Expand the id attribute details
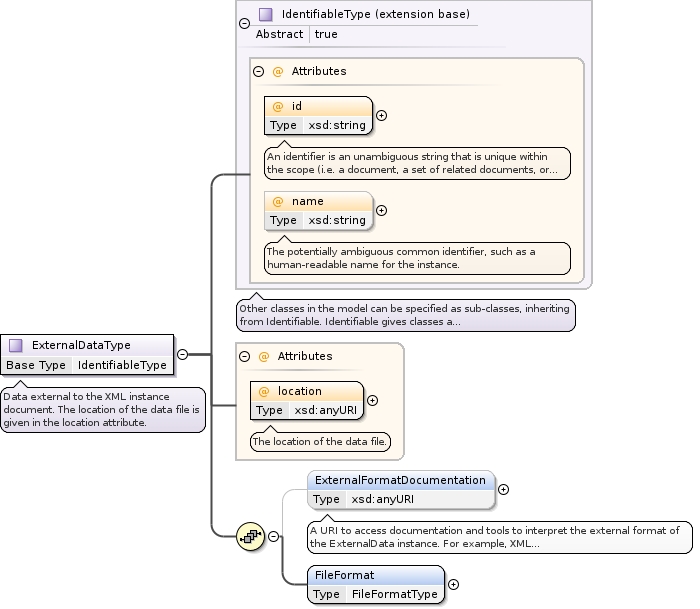The height and width of the screenshot is (609, 700). click(381, 115)
